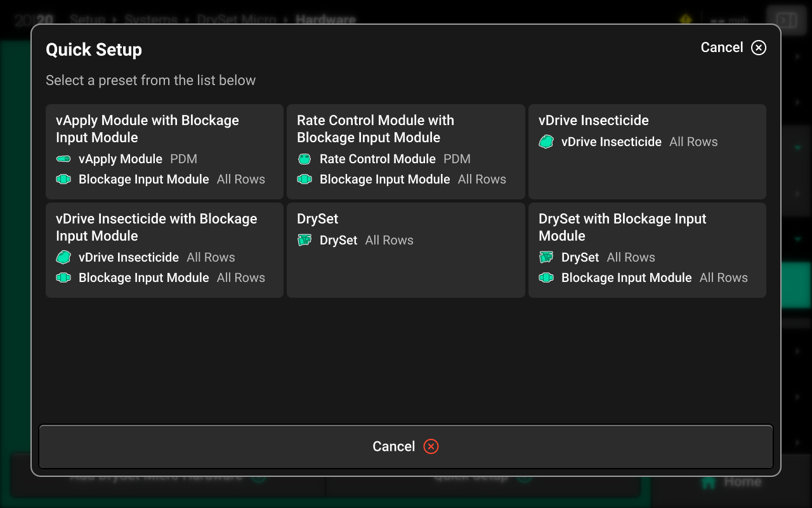
Task: Click DrySet icon in DrySet with Blockage preset
Action: [546, 257]
